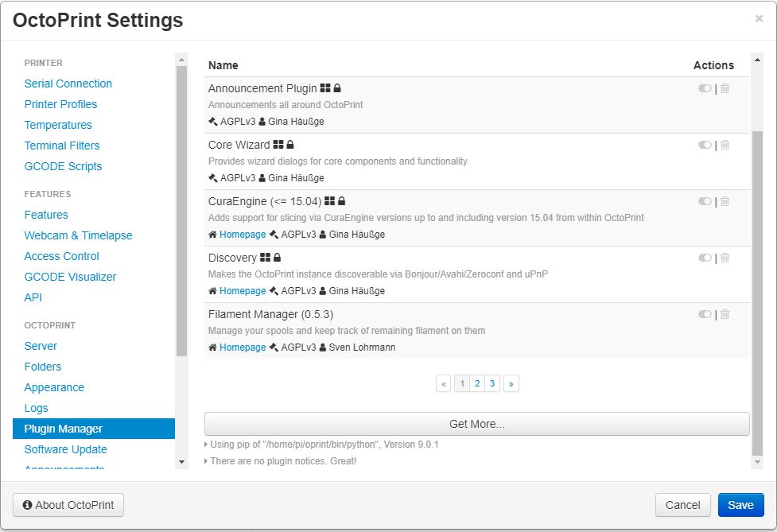Screen dimensions: 777x532
Task: Open API settings
Action: point(33,297)
